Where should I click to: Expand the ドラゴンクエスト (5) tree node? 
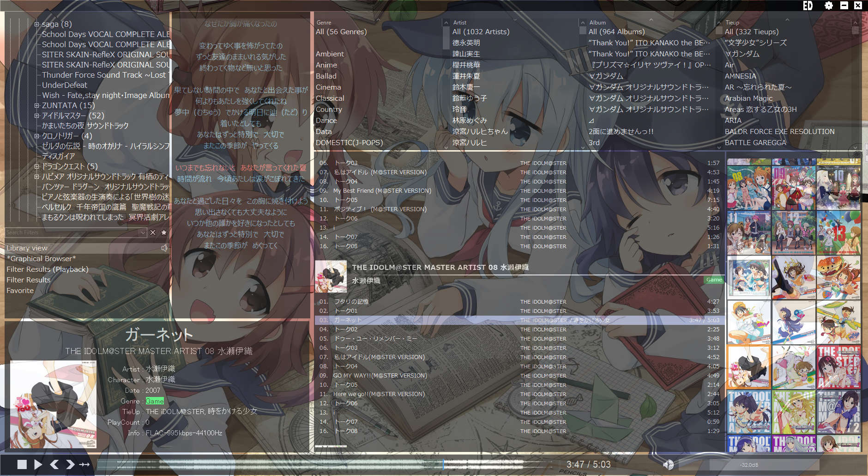(x=37, y=166)
